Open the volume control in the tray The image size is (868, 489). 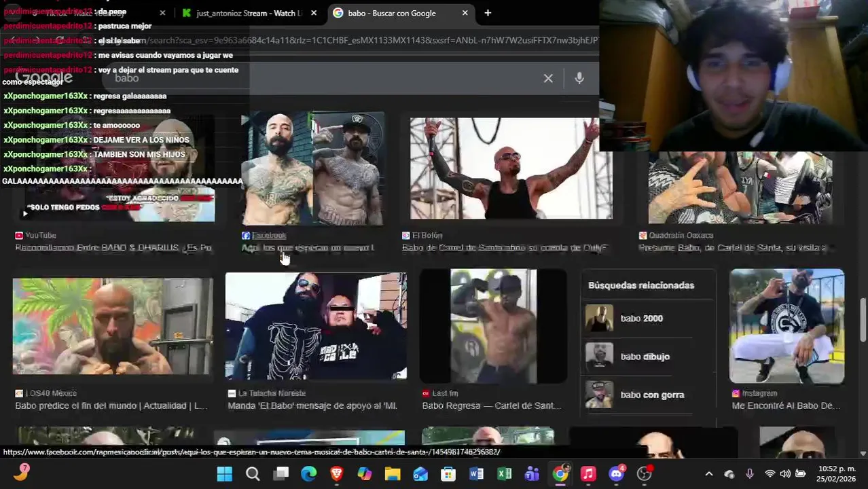coord(785,473)
